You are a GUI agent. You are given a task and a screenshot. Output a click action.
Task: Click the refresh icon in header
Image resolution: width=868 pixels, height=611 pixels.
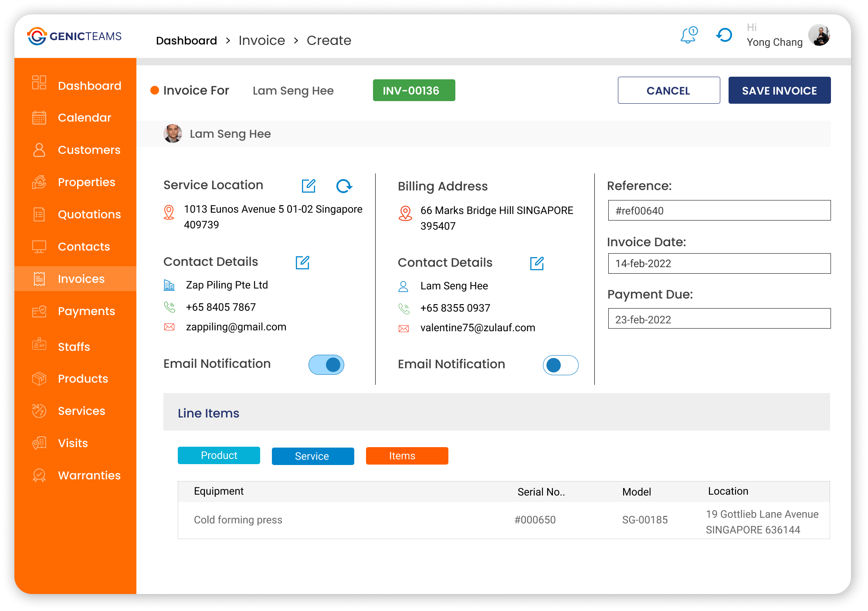[724, 35]
